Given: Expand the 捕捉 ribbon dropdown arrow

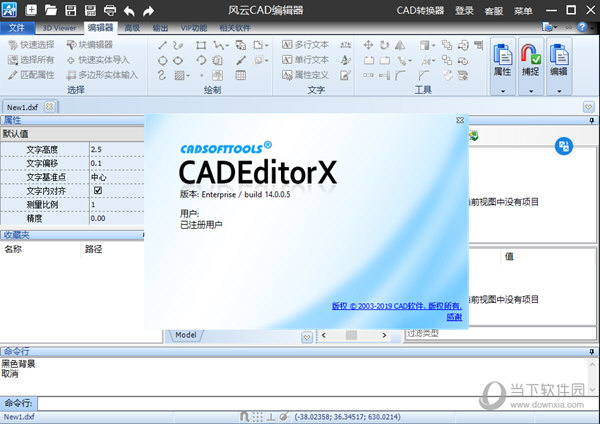Looking at the screenshot, I should pos(531,91).
